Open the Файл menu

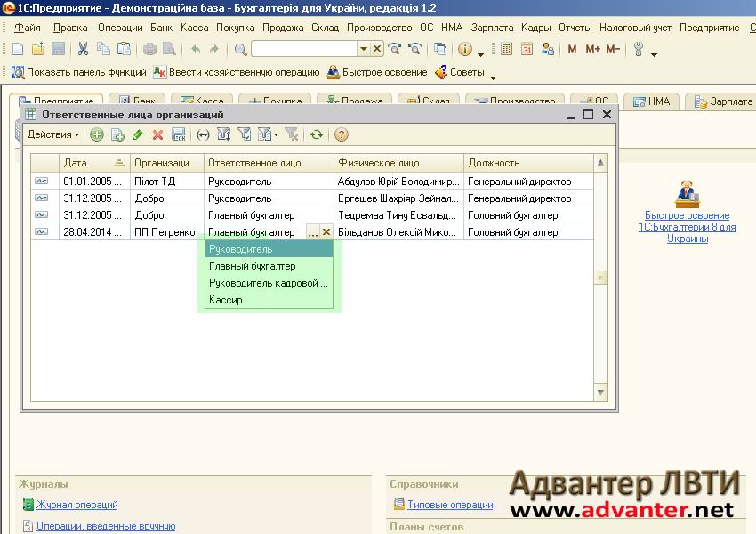(x=28, y=28)
